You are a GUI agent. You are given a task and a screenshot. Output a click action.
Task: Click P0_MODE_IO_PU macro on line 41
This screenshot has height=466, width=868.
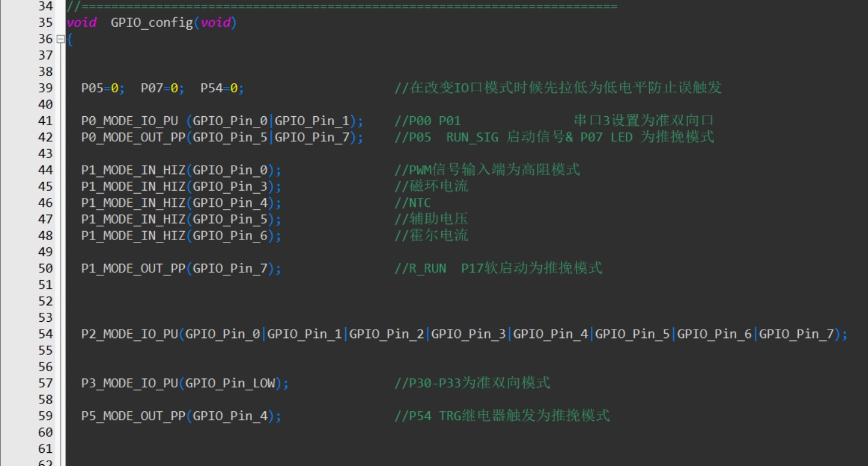pyautogui.click(x=129, y=121)
